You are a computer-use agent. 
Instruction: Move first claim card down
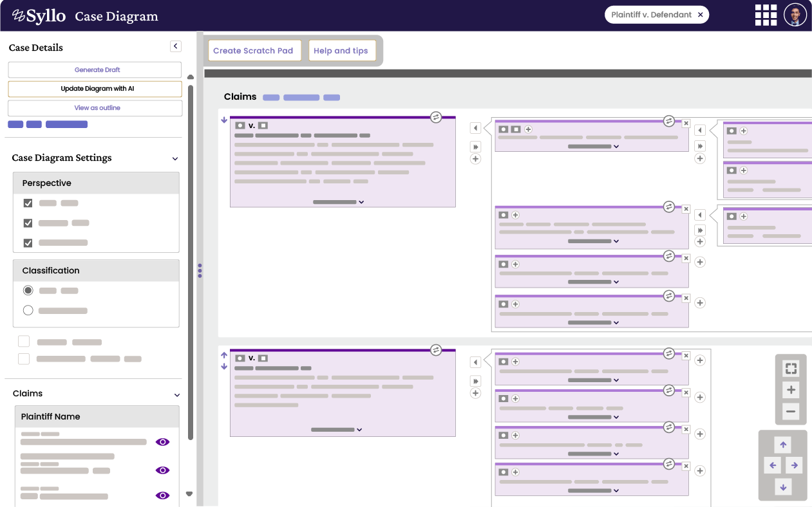tap(224, 120)
